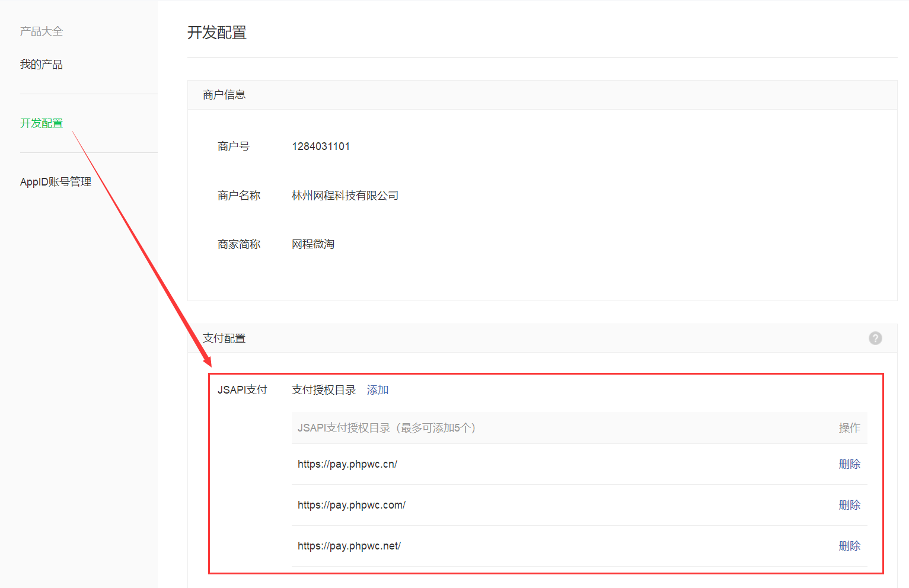Screen dimensions: 909x588
Task: Click the 操作 column header
Action: point(849,428)
